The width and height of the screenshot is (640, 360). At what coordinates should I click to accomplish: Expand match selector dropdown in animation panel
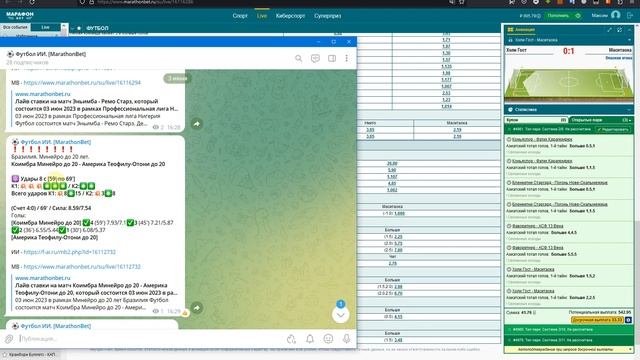pyautogui.click(x=629, y=40)
